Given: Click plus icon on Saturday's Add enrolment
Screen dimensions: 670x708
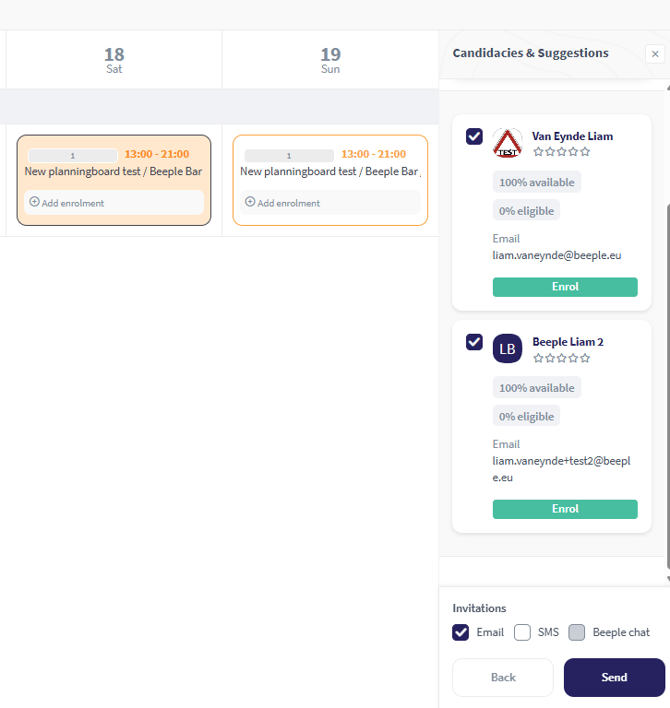Looking at the screenshot, I should 34,202.
